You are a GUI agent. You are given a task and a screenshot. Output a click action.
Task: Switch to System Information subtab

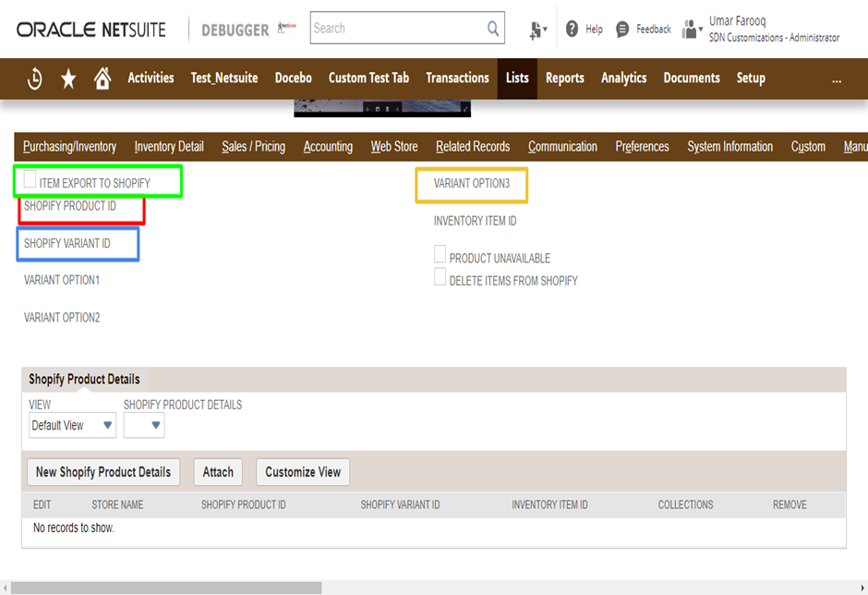[730, 147]
